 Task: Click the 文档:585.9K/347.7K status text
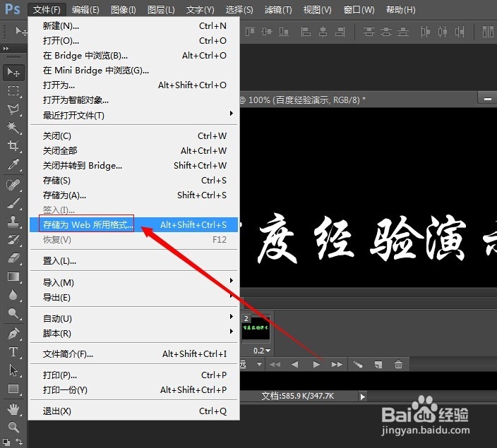(x=297, y=396)
